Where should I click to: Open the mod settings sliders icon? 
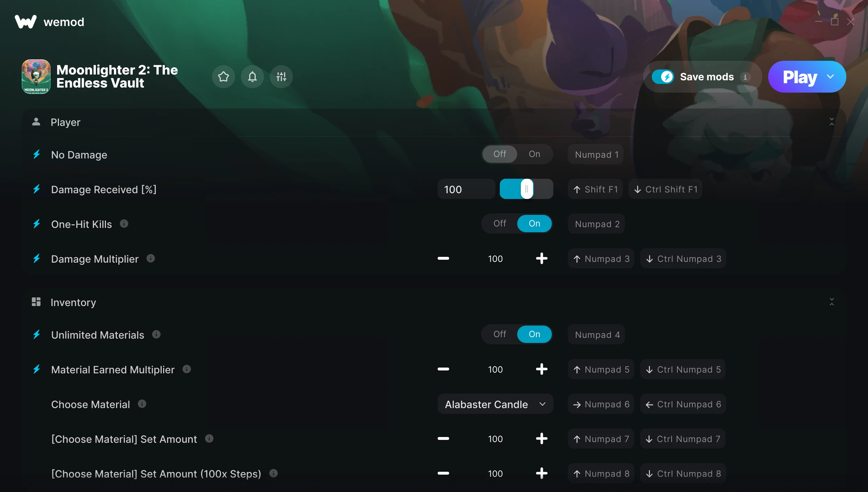[x=281, y=77]
